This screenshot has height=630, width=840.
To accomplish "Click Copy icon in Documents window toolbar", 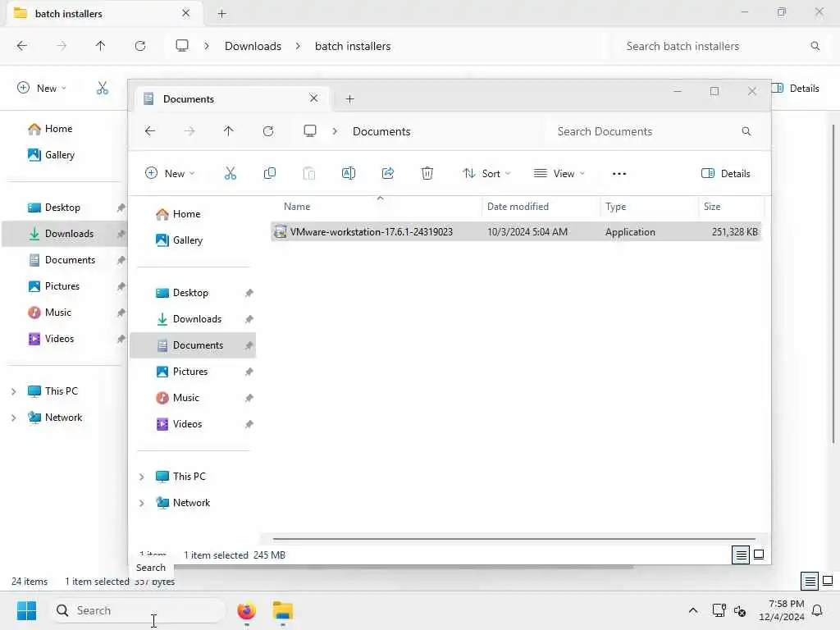I will pyautogui.click(x=269, y=173).
